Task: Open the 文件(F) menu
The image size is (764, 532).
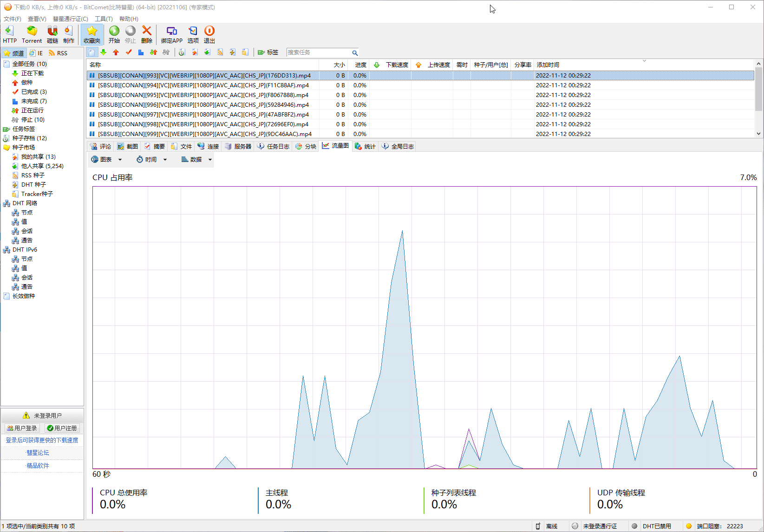Action: [13, 19]
